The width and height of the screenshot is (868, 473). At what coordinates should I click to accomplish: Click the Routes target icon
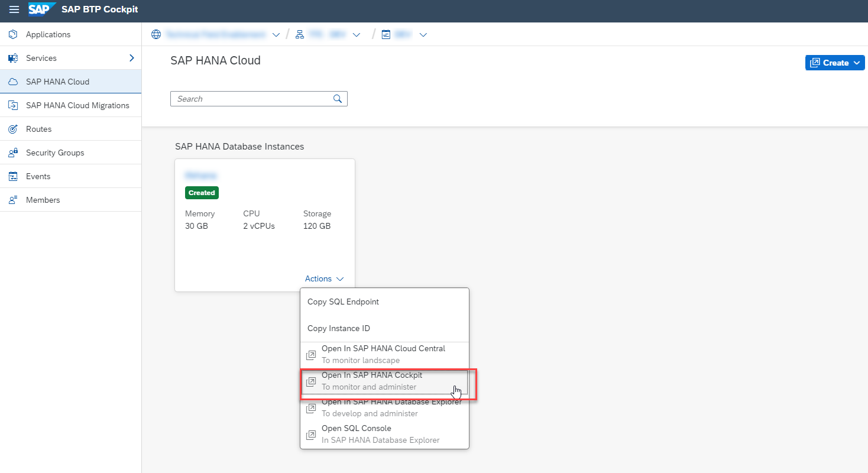click(13, 129)
